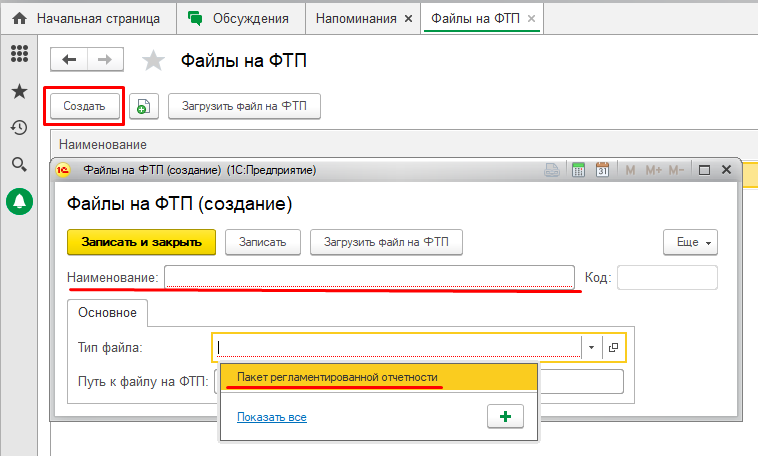Open the Еще dropdown menu
Viewport: 758px width, 456px height.
[690, 242]
